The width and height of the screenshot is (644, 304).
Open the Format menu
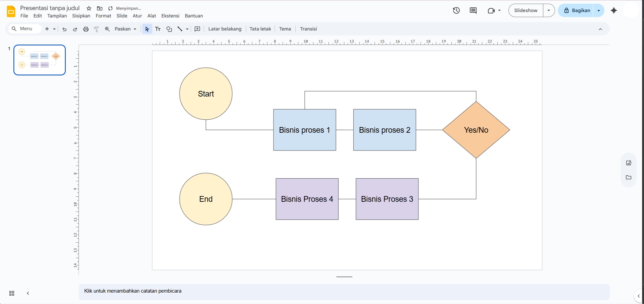point(103,16)
